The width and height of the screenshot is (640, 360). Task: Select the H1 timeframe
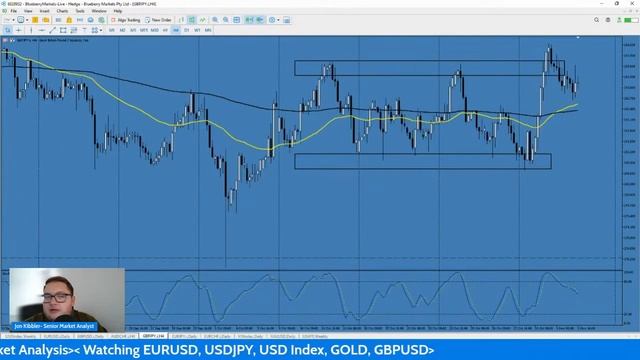pos(165,30)
